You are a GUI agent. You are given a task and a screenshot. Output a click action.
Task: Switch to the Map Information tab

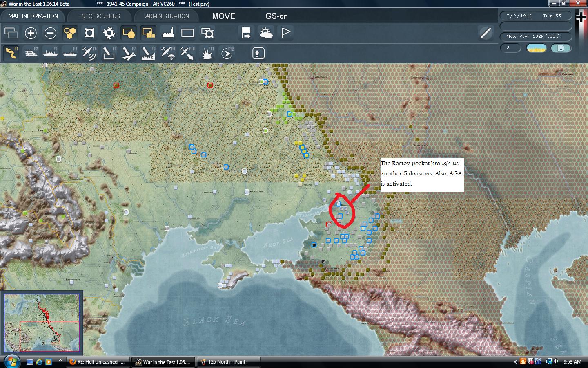click(x=33, y=16)
